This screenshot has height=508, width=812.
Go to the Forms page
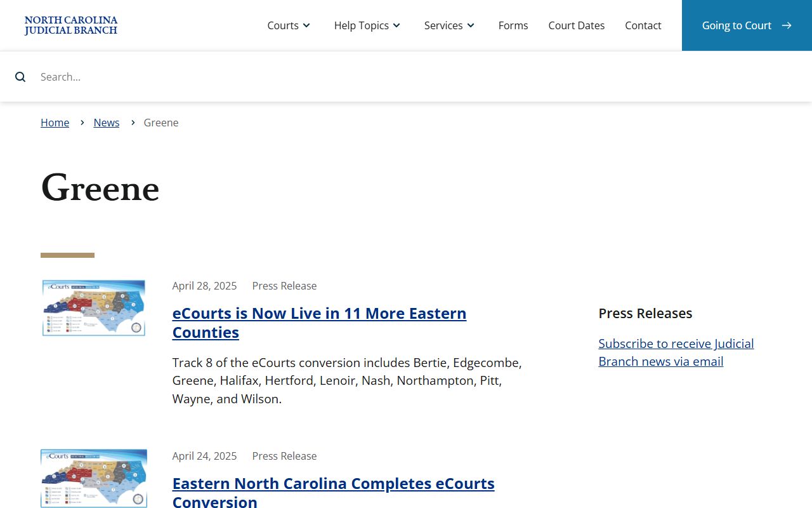coord(513,25)
